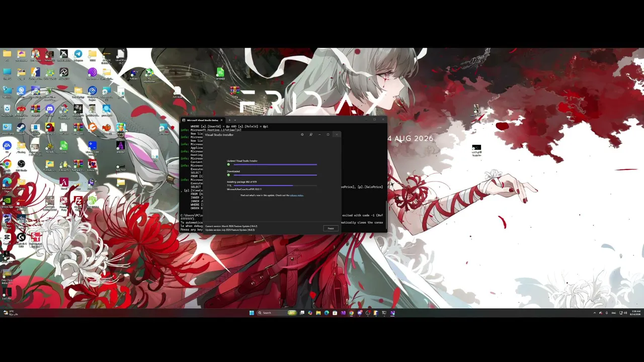Click the Downloaded progress bar

[275, 175]
